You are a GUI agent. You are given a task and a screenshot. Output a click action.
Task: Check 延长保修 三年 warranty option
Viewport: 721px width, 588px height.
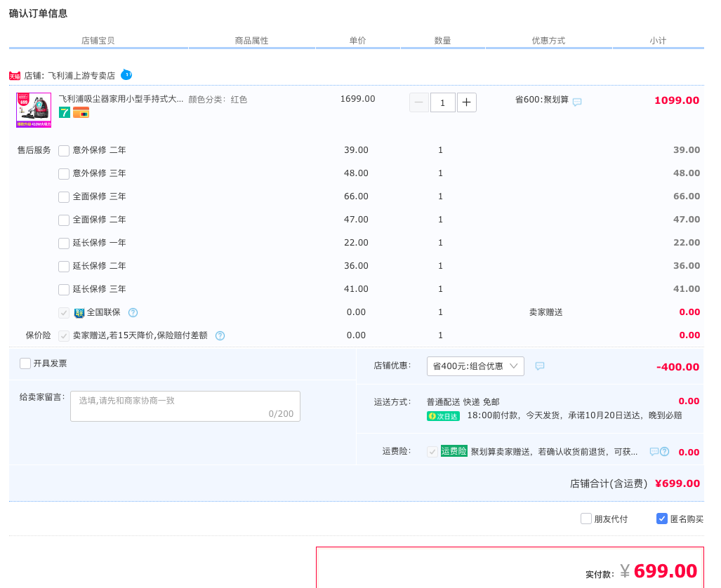pyautogui.click(x=64, y=290)
